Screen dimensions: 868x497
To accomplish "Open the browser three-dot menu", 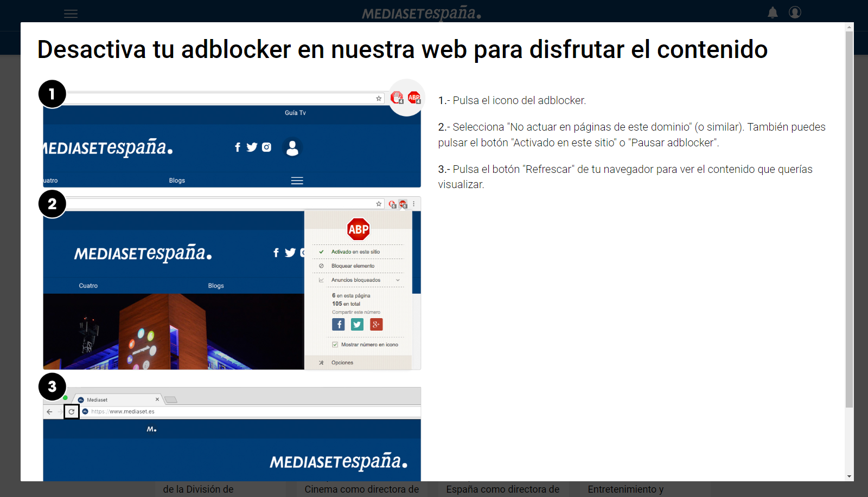I will pyautogui.click(x=414, y=203).
